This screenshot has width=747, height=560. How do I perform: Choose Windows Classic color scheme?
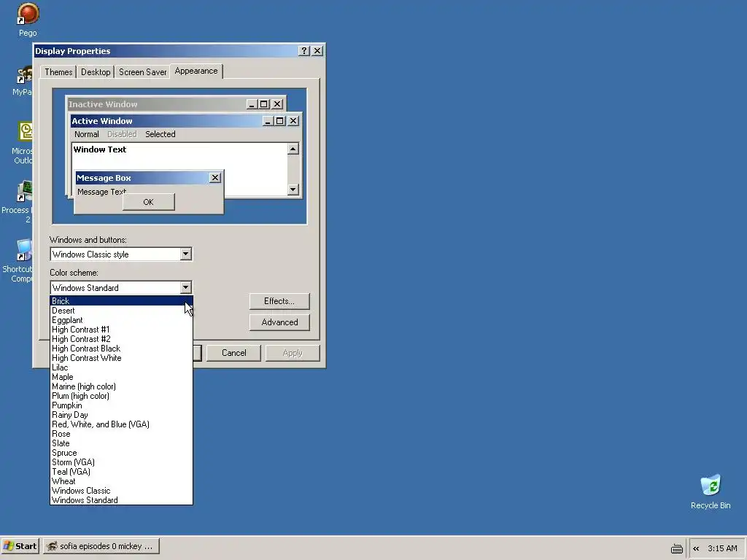(x=122, y=491)
